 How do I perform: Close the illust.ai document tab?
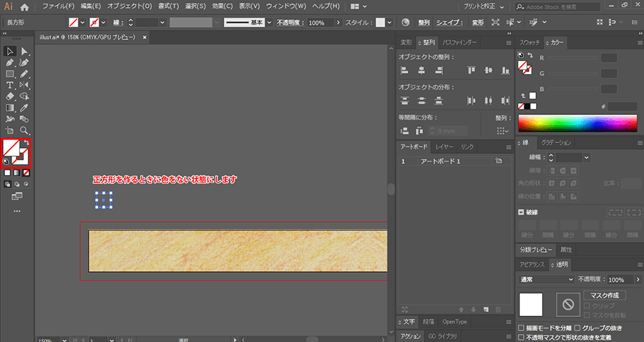pos(145,37)
